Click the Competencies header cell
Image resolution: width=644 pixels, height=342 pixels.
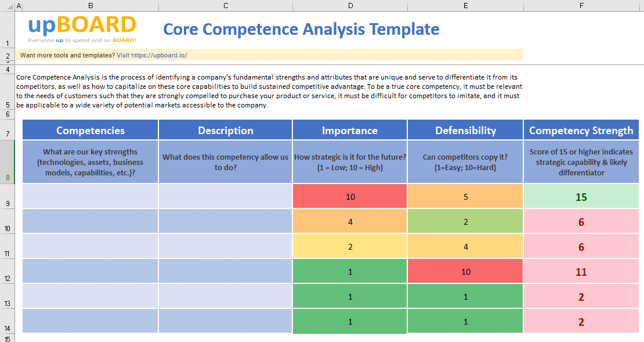[91, 129]
